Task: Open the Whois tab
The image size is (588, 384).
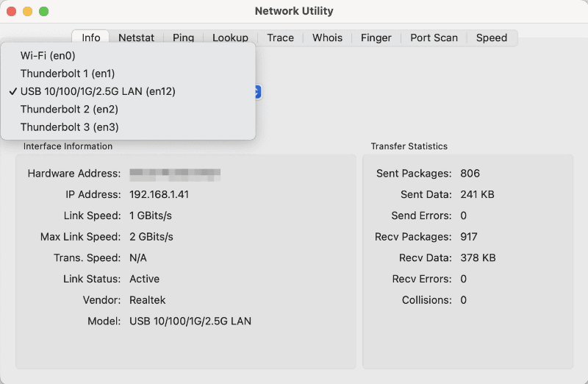Action: coord(327,38)
